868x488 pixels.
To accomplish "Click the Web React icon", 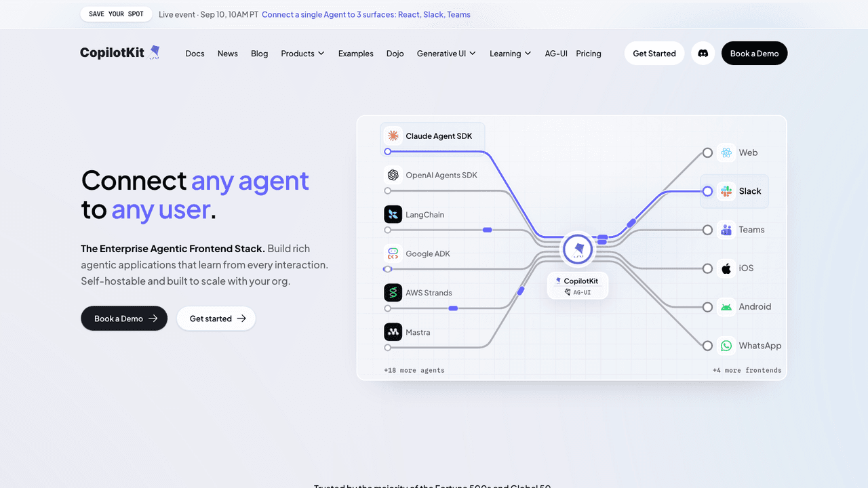I will [x=726, y=152].
